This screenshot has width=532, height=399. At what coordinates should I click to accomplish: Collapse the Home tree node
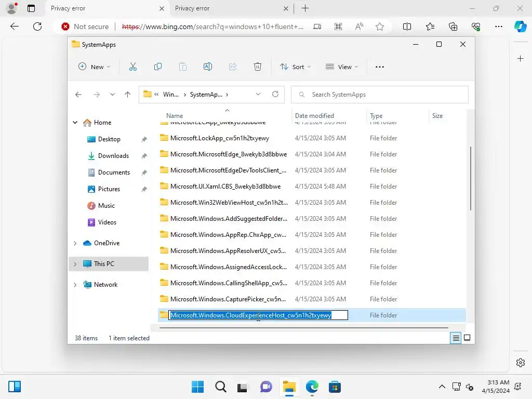click(75, 123)
